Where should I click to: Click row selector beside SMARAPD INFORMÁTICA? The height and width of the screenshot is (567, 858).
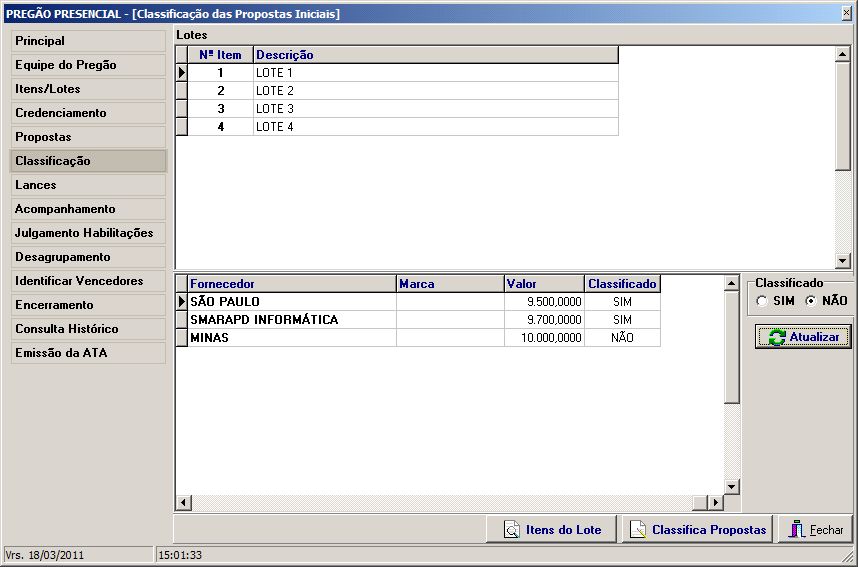click(x=182, y=320)
